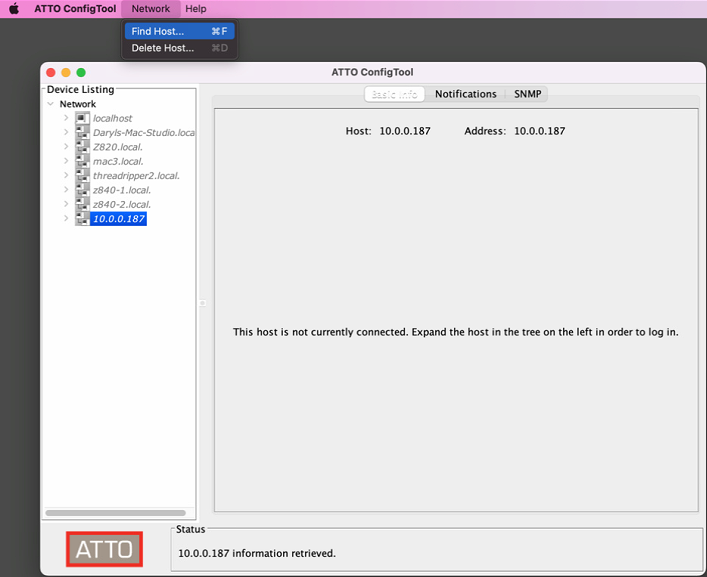This screenshot has height=577, width=707.
Task: Expand the z840-1.local. host node
Action: tap(66, 190)
